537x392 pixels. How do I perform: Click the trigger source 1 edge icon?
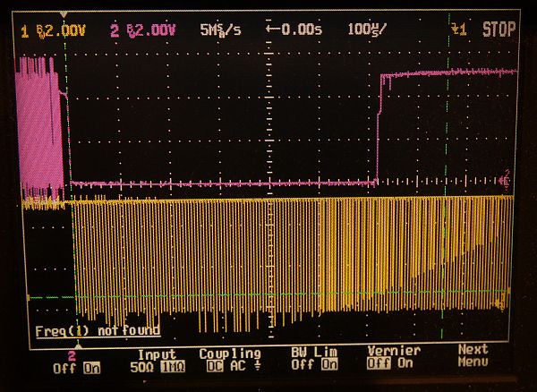pyautogui.click(x=459, y=30)
